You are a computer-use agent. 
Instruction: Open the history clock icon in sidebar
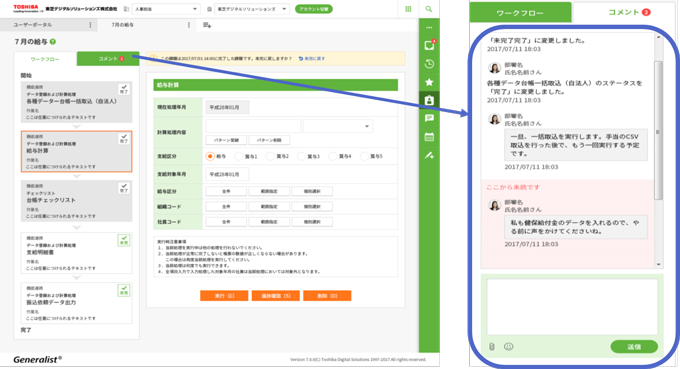click(429, 64)
